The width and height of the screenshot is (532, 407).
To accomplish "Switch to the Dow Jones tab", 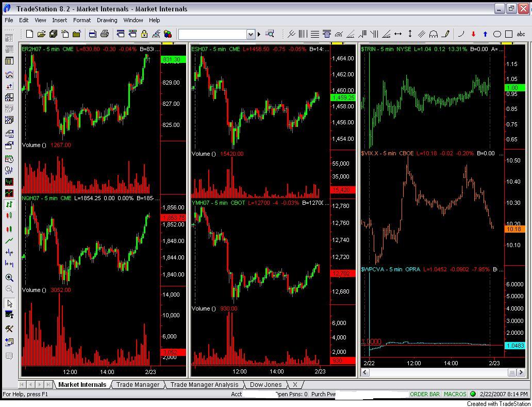I will (265, 385).
